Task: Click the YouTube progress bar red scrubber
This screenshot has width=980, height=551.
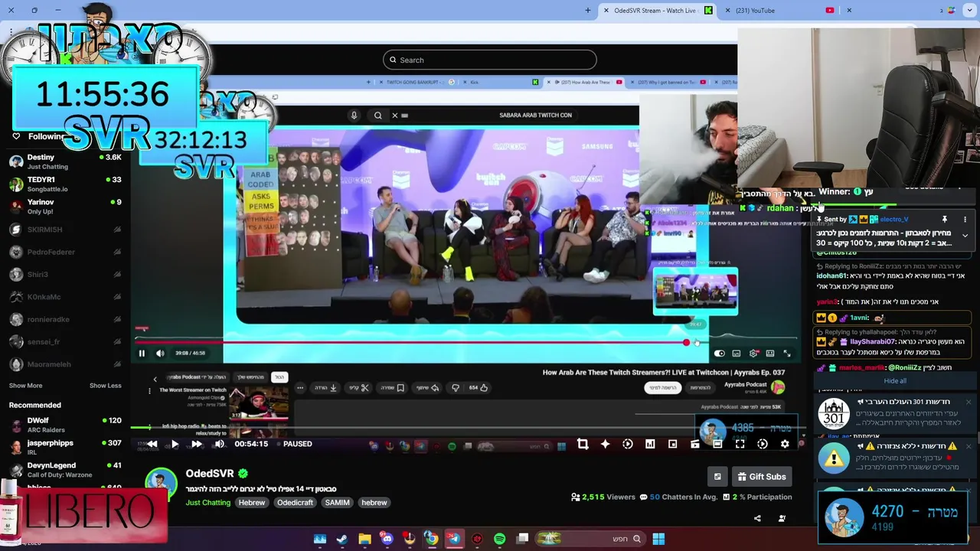Action: click(686, 343)
